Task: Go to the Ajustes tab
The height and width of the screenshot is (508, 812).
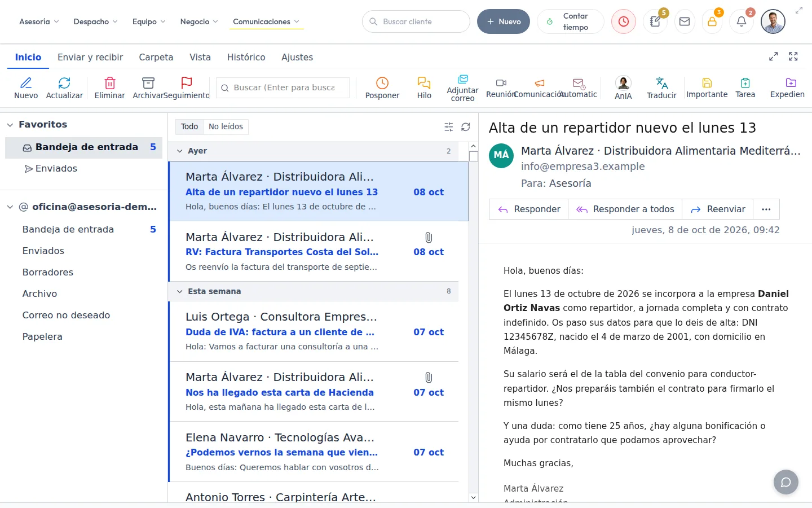Action: (297, 57)
